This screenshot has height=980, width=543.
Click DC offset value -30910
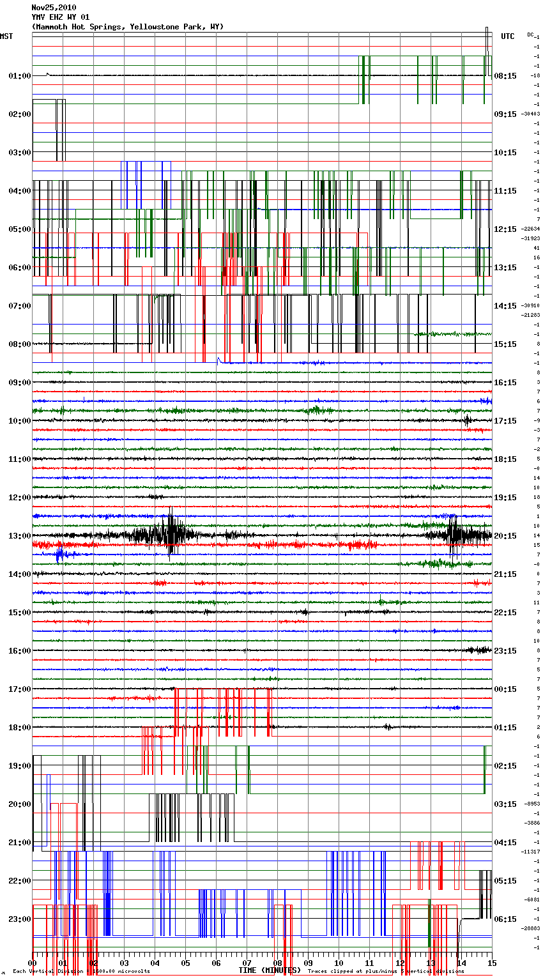(531, 305)
